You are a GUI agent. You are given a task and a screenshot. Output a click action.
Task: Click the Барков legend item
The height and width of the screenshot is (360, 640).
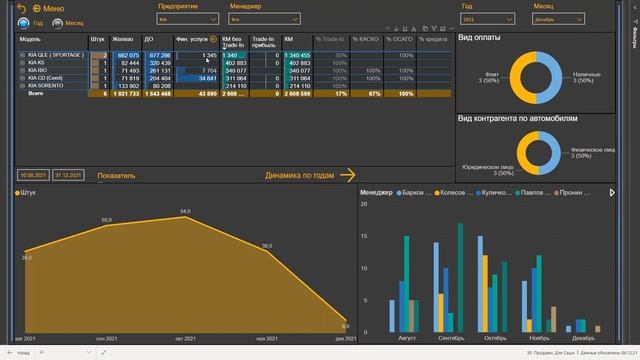pos(414,193)
